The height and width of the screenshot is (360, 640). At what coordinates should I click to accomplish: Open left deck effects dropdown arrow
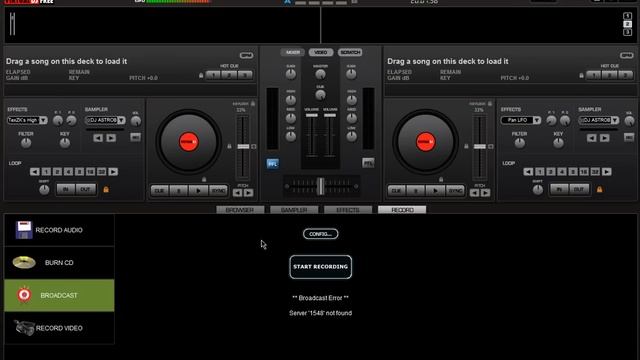click(x=43, y=120)
